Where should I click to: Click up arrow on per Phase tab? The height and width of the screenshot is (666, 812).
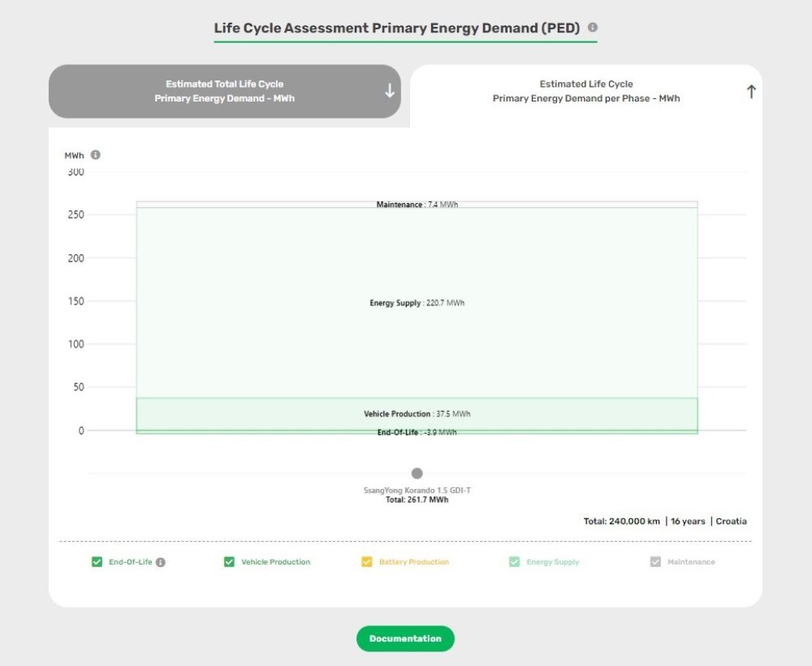[751, 92]
